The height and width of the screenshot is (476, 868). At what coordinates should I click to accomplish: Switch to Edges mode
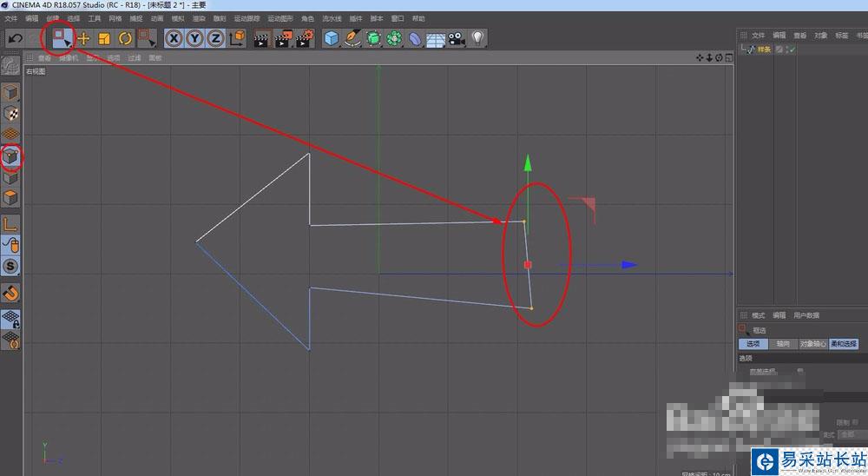[10, 177]
